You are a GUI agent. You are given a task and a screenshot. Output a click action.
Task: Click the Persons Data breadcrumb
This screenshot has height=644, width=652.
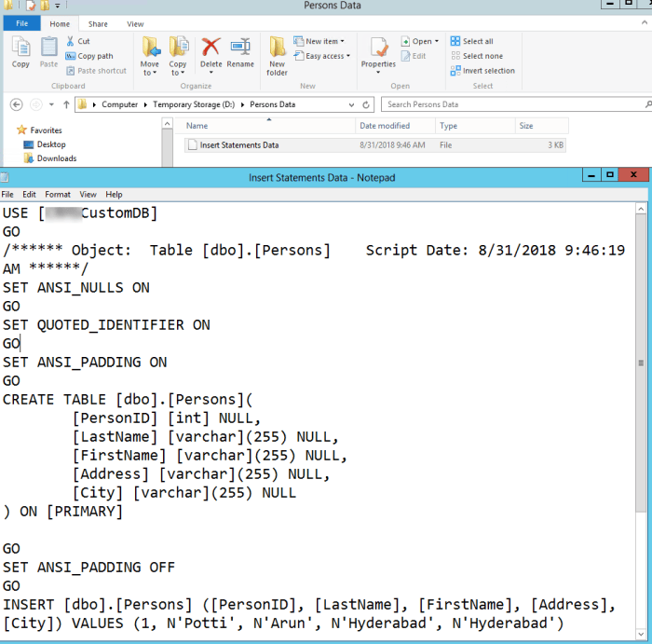point(272,104)
